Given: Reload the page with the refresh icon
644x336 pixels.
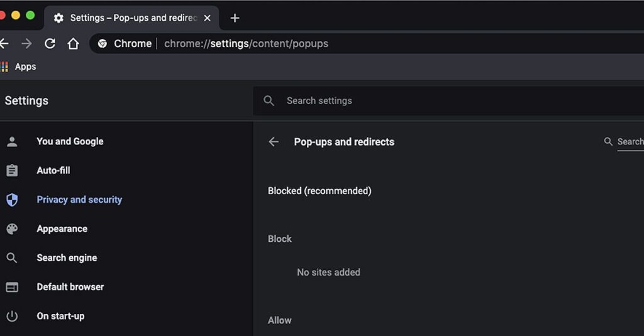Looking at the screenshot, I should click(50, 43).
